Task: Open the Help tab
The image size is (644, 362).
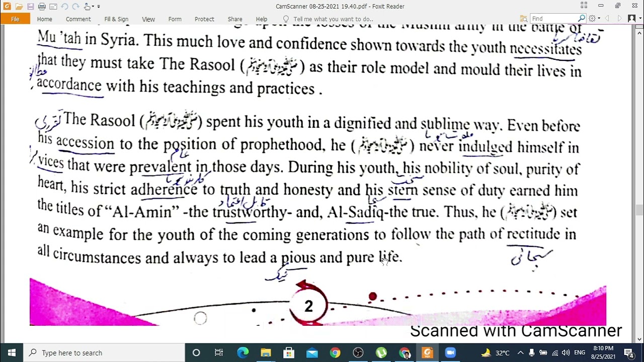Action: 262,19
